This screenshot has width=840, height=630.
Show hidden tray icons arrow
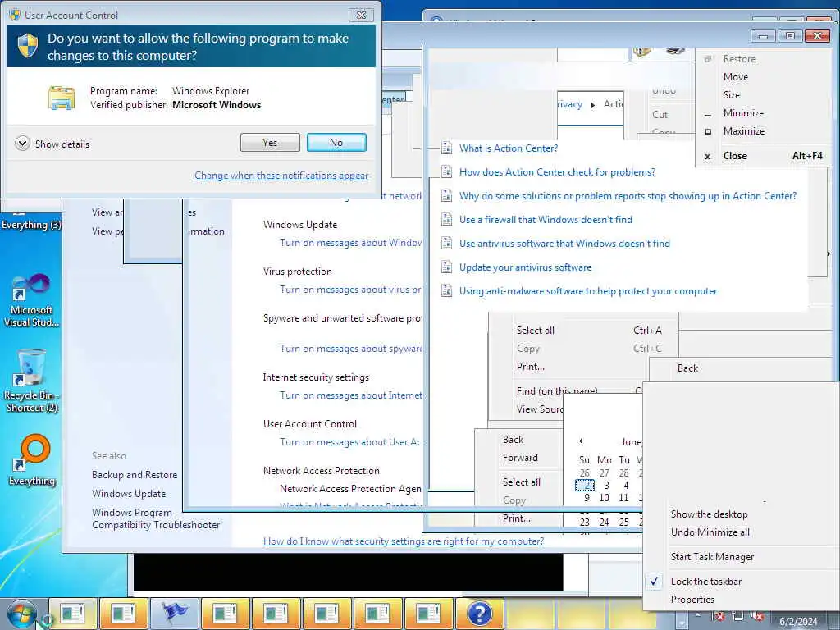click(697, 617)
